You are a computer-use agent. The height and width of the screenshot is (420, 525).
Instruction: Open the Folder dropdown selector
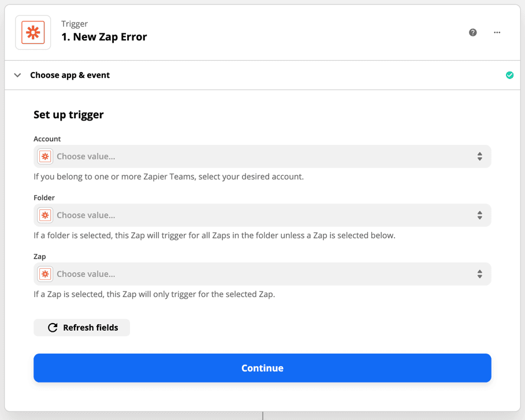pos(262,215)
